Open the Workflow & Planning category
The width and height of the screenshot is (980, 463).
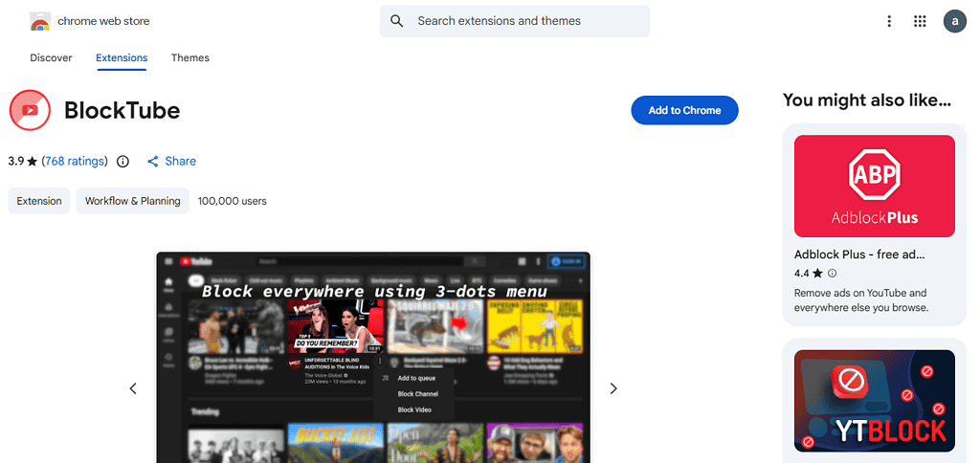click(x=132, y=201)
